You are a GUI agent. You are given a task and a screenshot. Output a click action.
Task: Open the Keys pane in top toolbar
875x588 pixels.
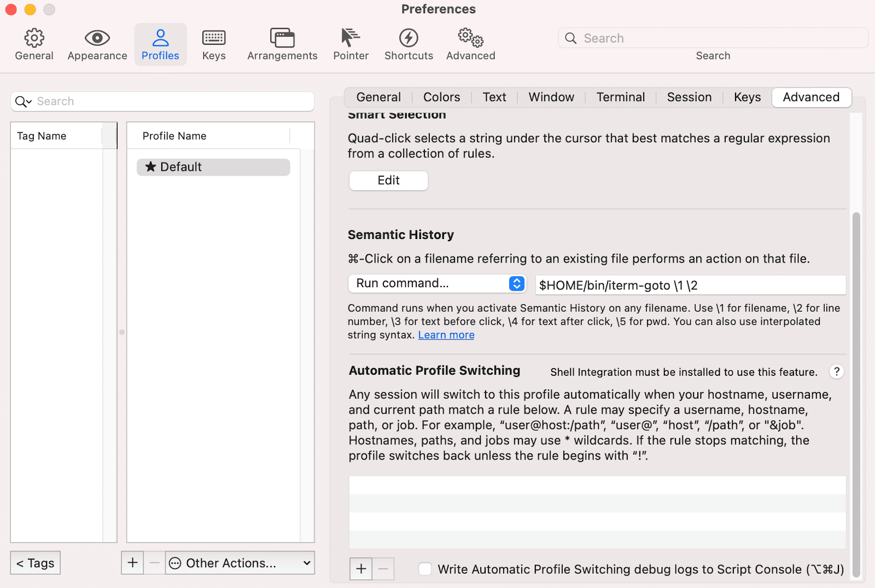point(214,45)
